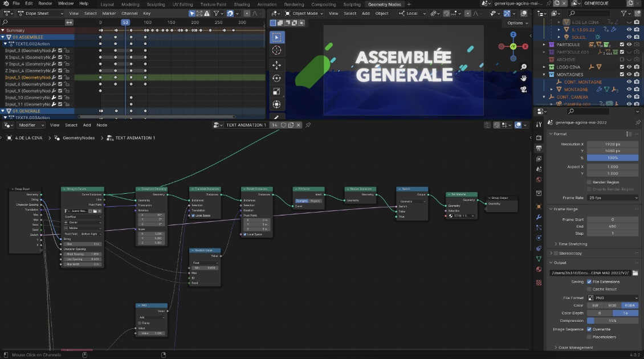
Task: Open the Local transform orientation dropdown
Action: coord(412,14)
